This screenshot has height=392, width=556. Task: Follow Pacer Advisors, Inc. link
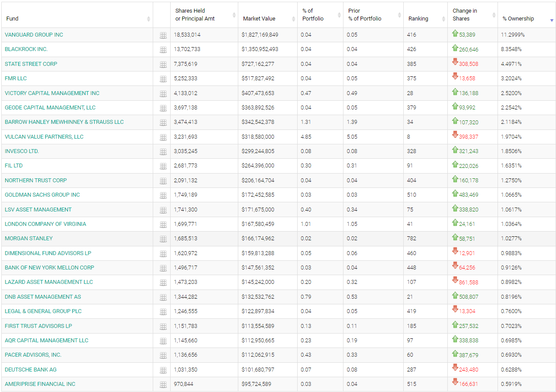[33, 355]
